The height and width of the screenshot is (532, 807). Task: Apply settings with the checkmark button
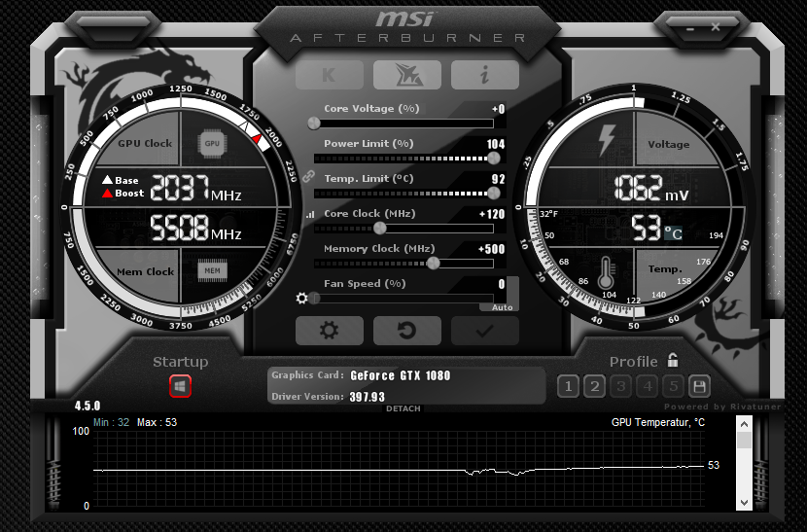pyautogui.click(x=485, y=331)
